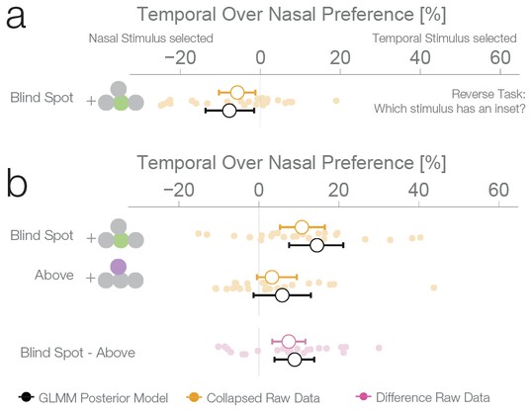532x412 pixels.
Task: Click the black posterior marker in panel a
Action: (x=229, y=111)
